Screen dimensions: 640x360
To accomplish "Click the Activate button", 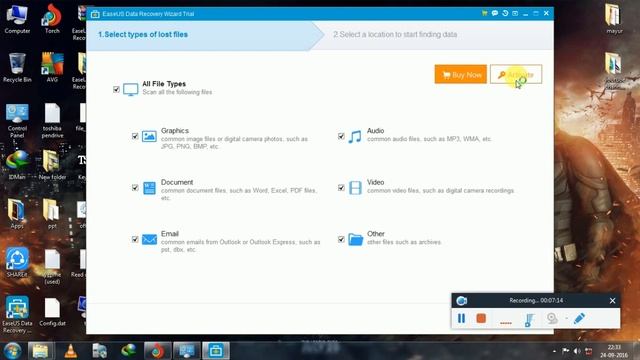I will coord(516,74).
